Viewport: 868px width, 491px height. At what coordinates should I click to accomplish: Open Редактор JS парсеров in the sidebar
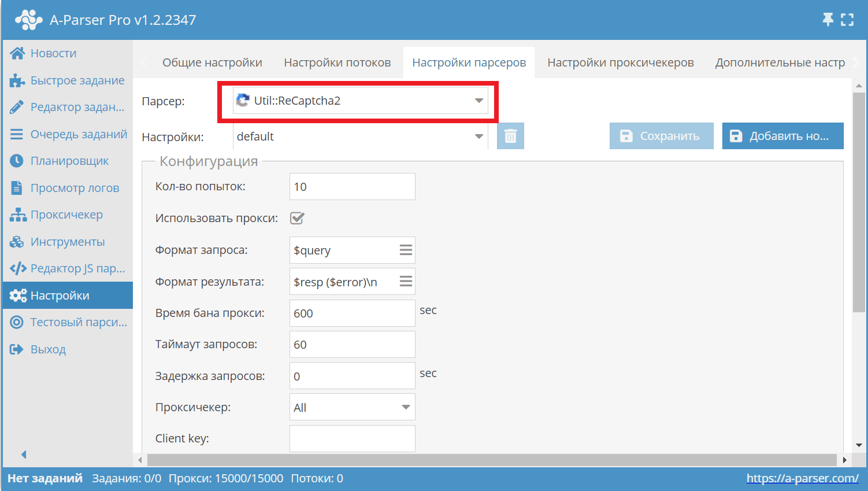point(68,268)
